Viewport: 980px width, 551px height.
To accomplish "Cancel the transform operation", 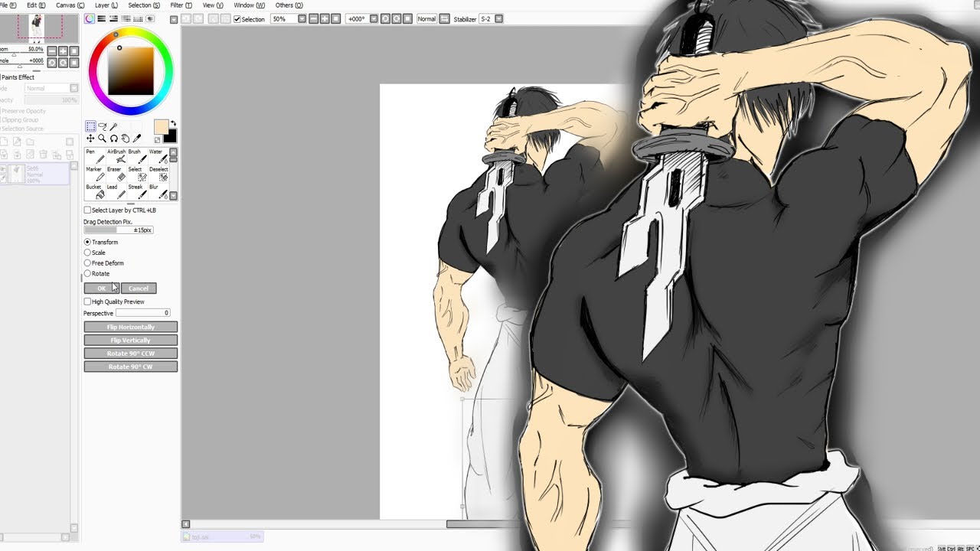I will [x=139, y=289].
